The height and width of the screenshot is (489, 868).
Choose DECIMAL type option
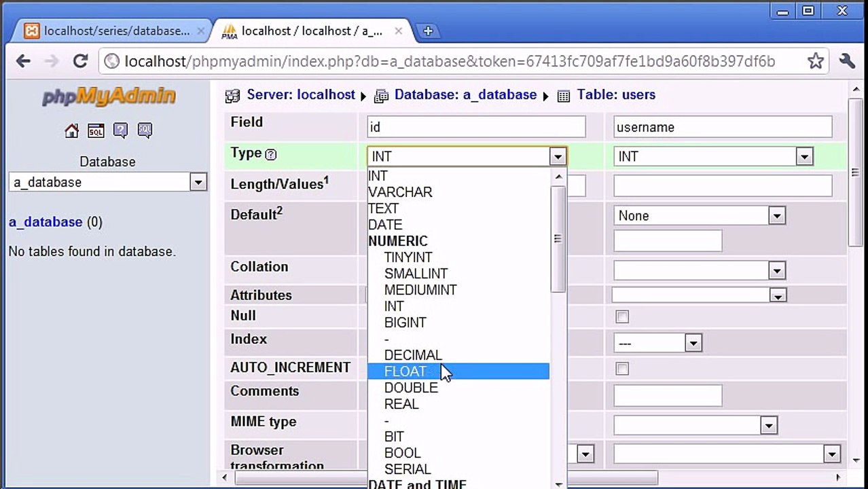click(458, 355)
